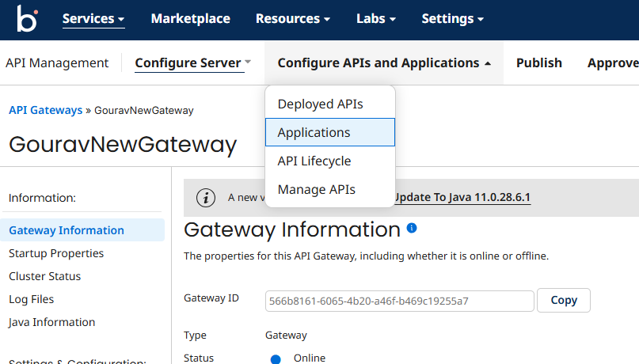
Task: Switch to the Publish tab
Action: 538,63
